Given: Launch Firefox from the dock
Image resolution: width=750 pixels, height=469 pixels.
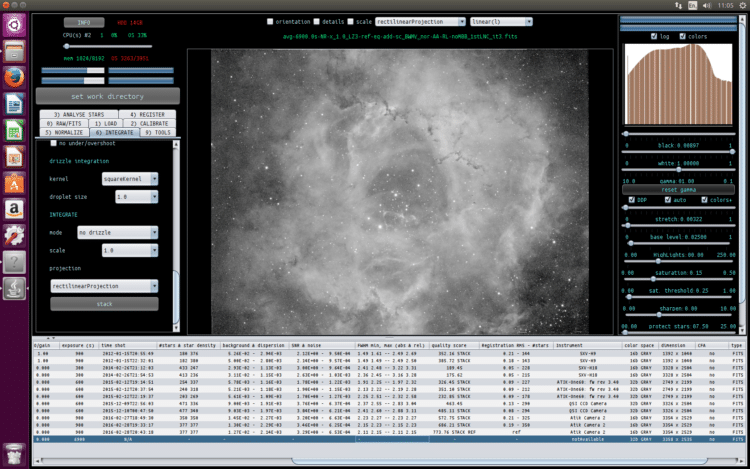Looking at the screenshot, I should 14,77.
